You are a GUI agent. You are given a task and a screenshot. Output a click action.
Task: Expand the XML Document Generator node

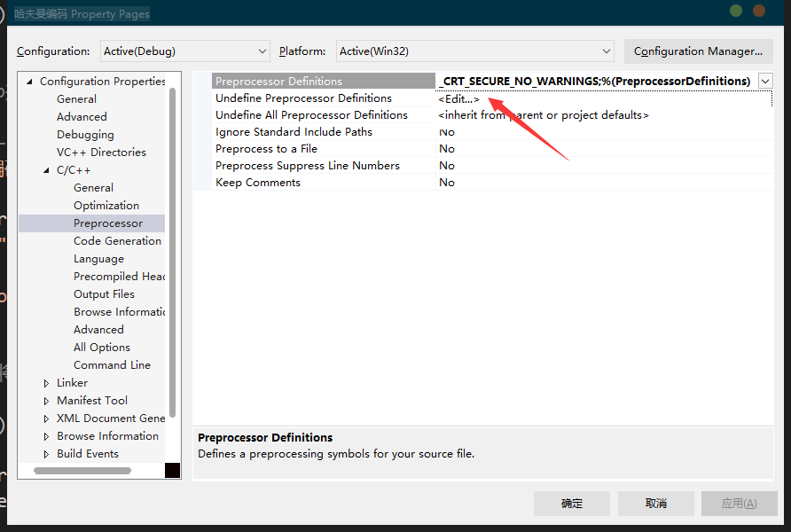click(x=46, y=419)
